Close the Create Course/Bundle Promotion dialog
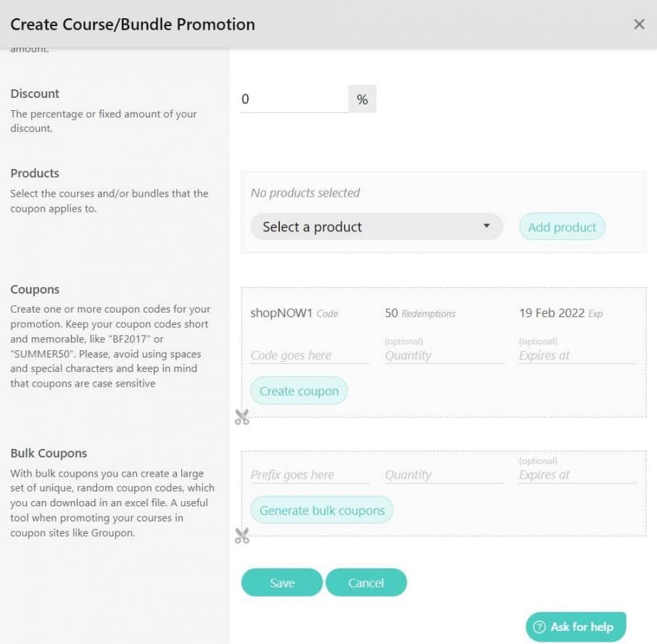This screenshot has height=644, width=657. click(639, 25)
